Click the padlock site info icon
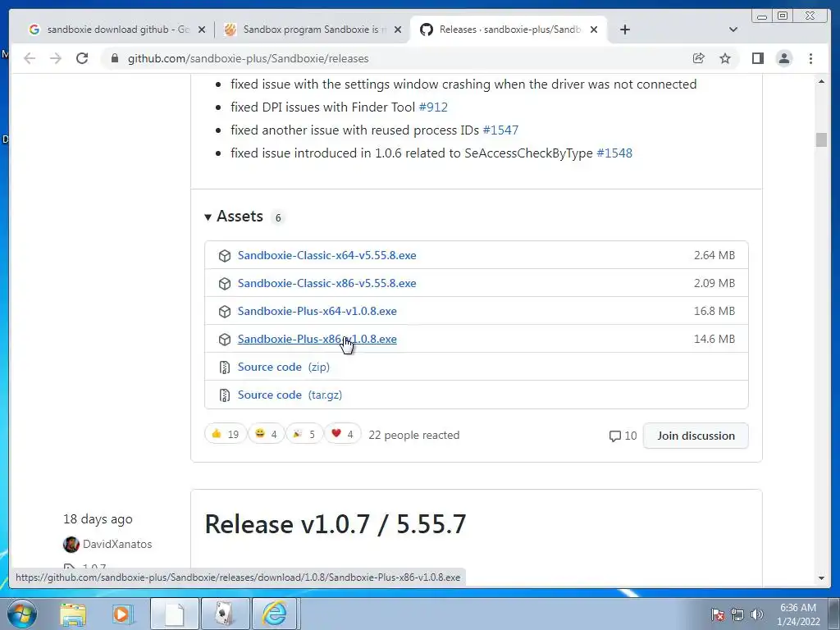The image size is (840, 630). click(114, 58)
